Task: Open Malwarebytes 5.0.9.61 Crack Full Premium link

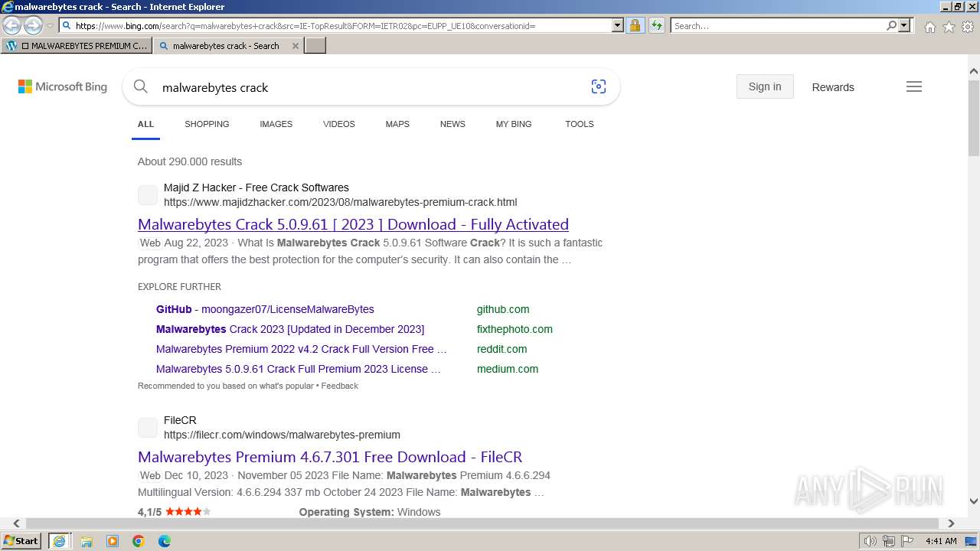Action: click(x=299, y=369)
